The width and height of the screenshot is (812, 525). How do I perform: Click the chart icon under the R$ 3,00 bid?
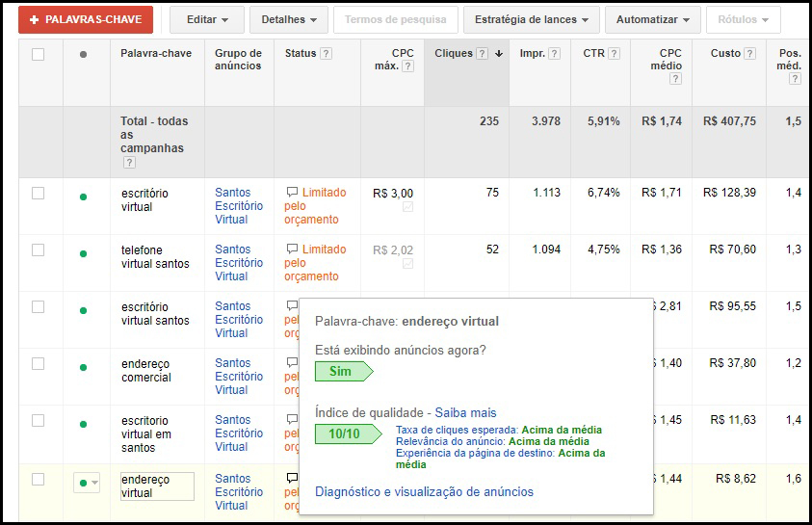408,207
